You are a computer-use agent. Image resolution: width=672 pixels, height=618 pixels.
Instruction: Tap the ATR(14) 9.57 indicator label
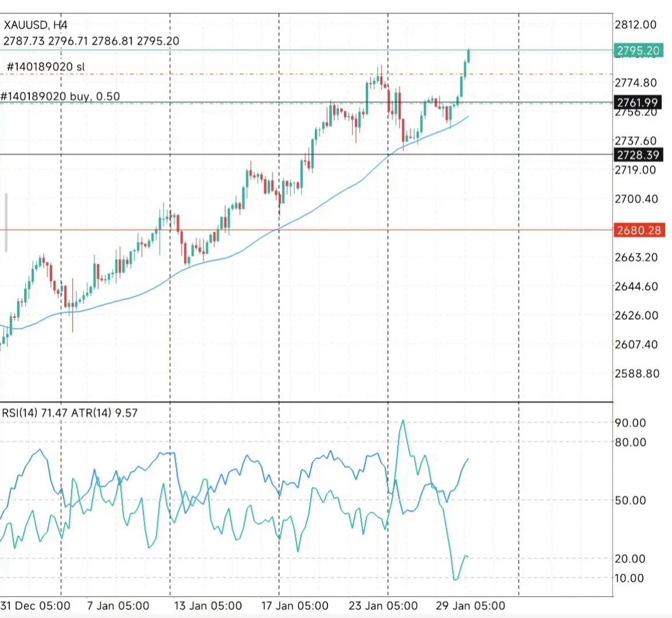(104, 413)
